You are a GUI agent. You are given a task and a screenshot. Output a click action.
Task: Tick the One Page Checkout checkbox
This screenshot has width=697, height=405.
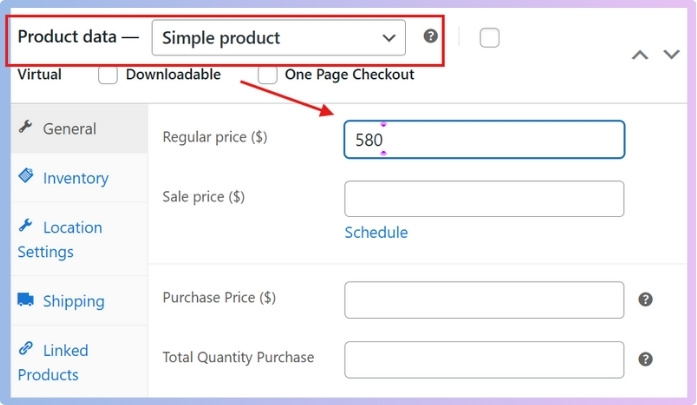pyautogui.click(x=267, y=75)
